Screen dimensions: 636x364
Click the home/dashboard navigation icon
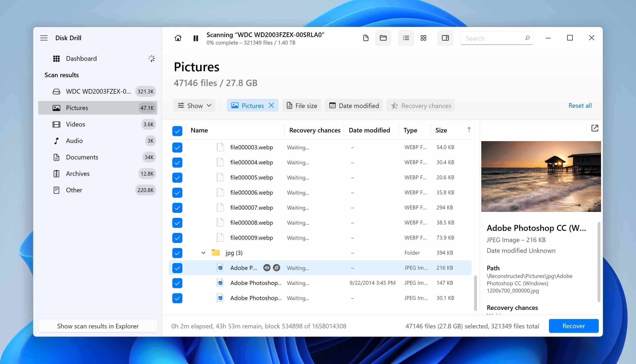point(178,37)
